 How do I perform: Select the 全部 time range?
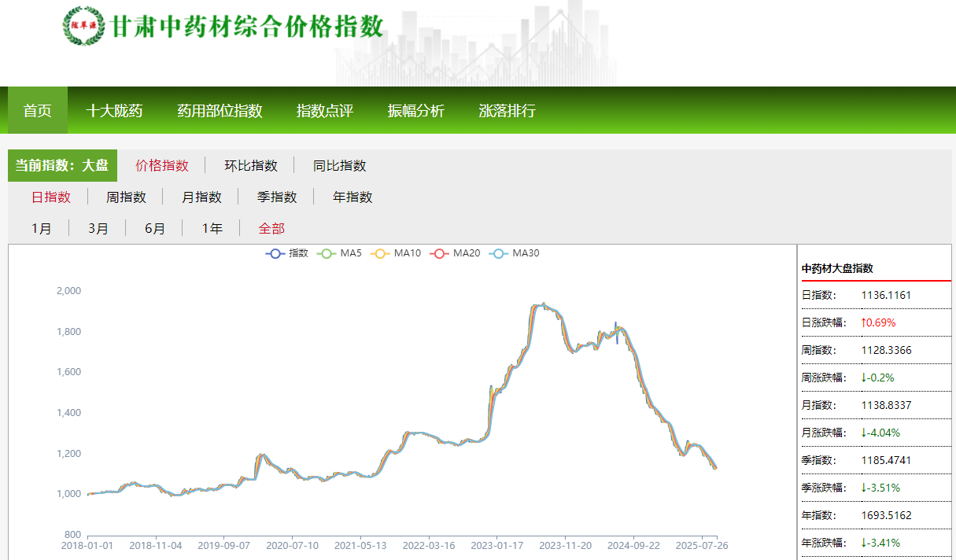pos(271,228)
